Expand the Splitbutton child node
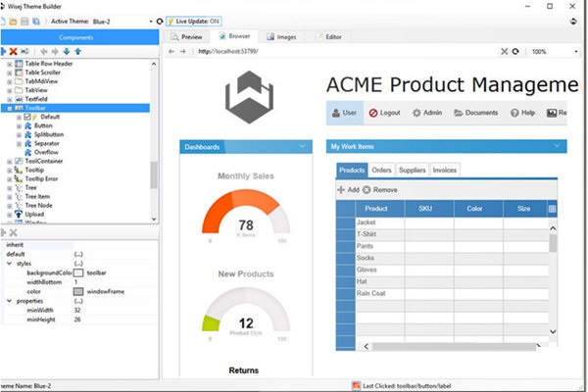The height and width of the screenshot is (392, 588). (x=19, y=135)
